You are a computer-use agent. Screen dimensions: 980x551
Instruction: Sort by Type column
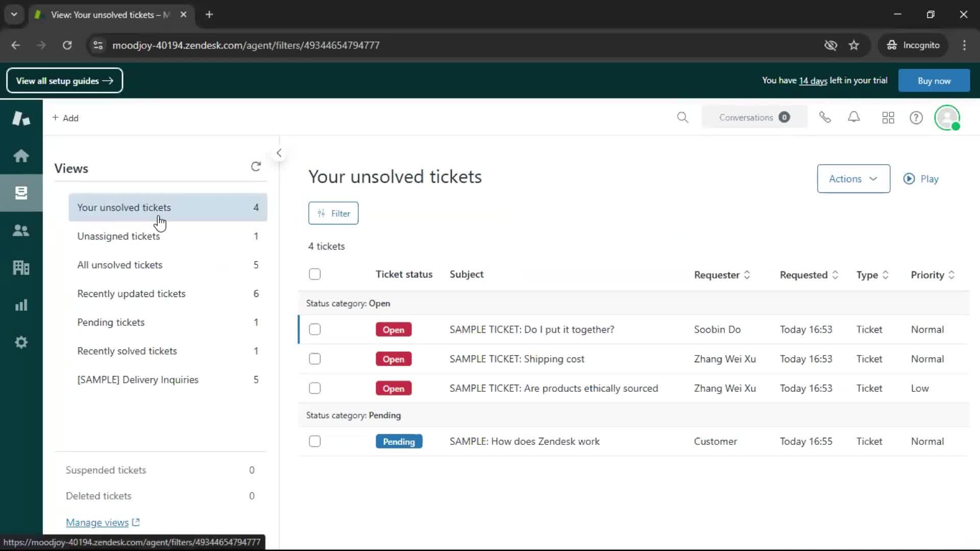coord(872,275)
